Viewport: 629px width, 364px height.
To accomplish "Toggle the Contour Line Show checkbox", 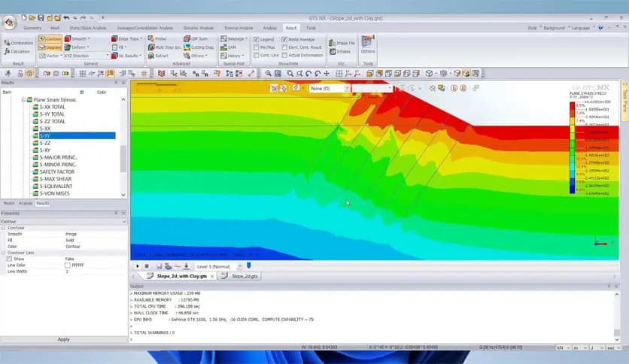I will (x=9, y=259).
